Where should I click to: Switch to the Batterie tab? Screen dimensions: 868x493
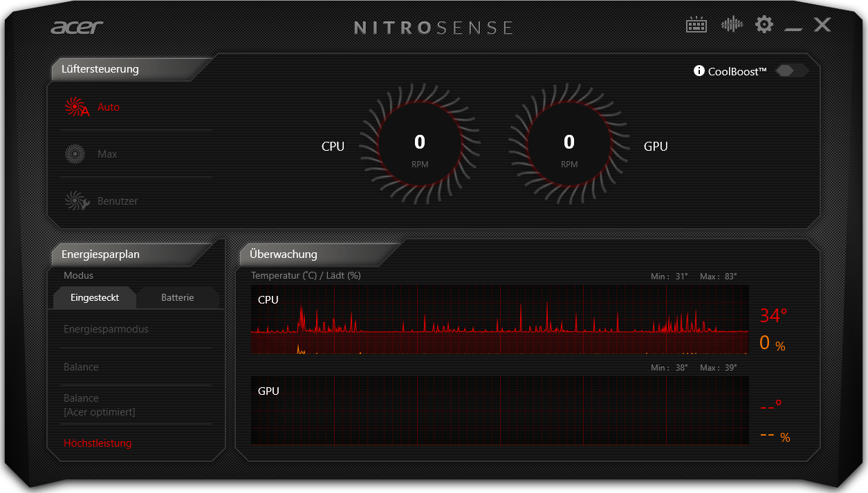178,297
